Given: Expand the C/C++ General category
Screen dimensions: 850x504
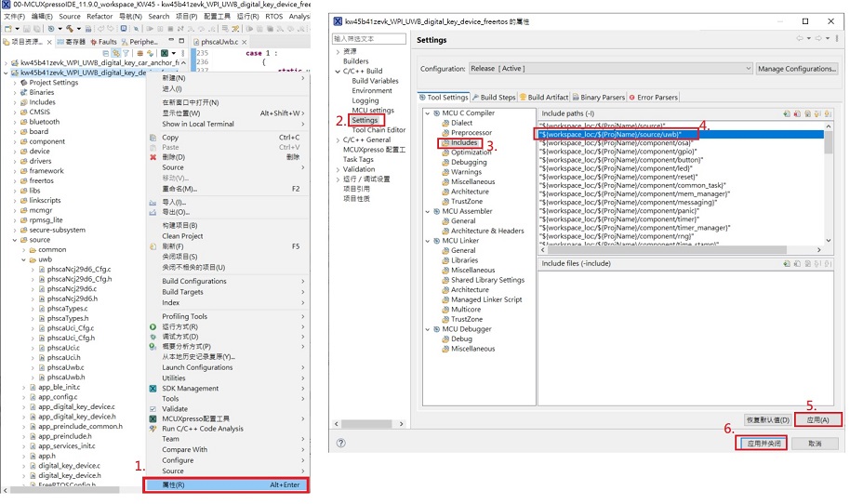Looking at the screenshot, I should tap(338, 139).
